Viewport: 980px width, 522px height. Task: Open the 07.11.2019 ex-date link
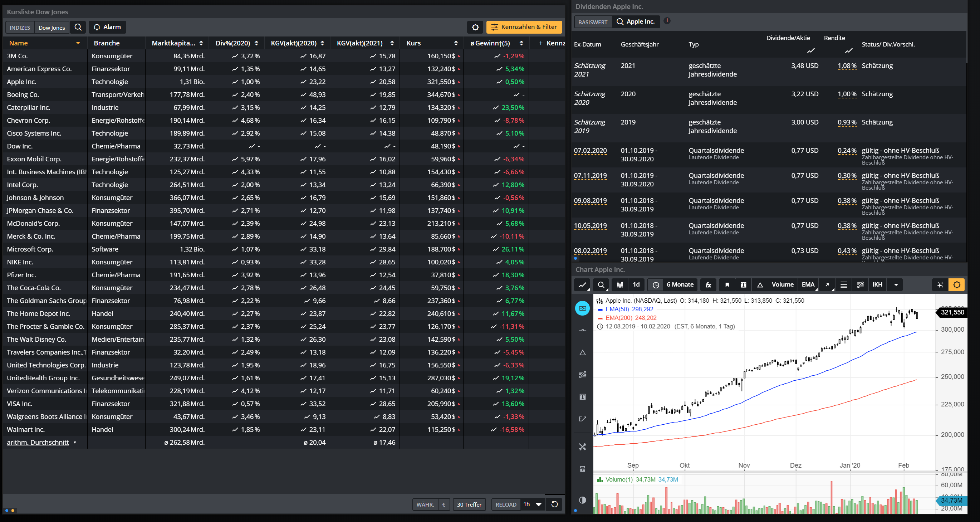click(x=590, y=176)
